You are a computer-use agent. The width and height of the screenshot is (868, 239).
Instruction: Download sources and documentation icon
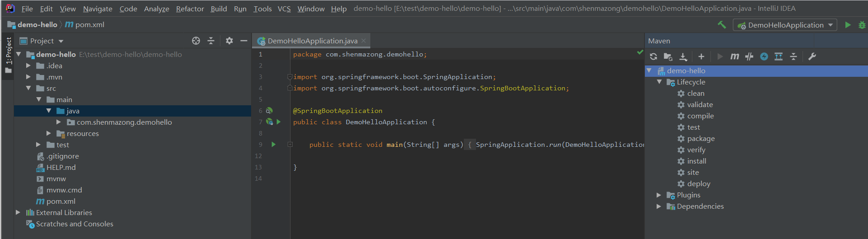(683, 56)
